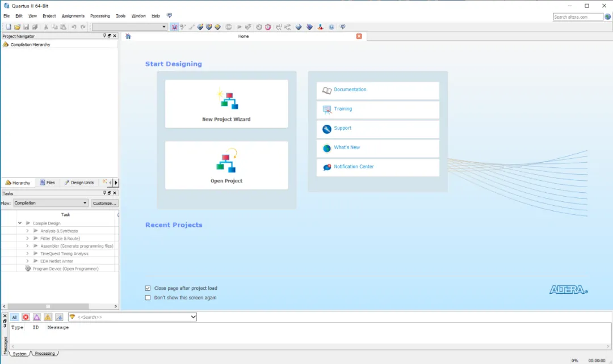This screenshot has height=364, width=613.
Task: Switch to the Processing messages tab
Action: (45, 353)
